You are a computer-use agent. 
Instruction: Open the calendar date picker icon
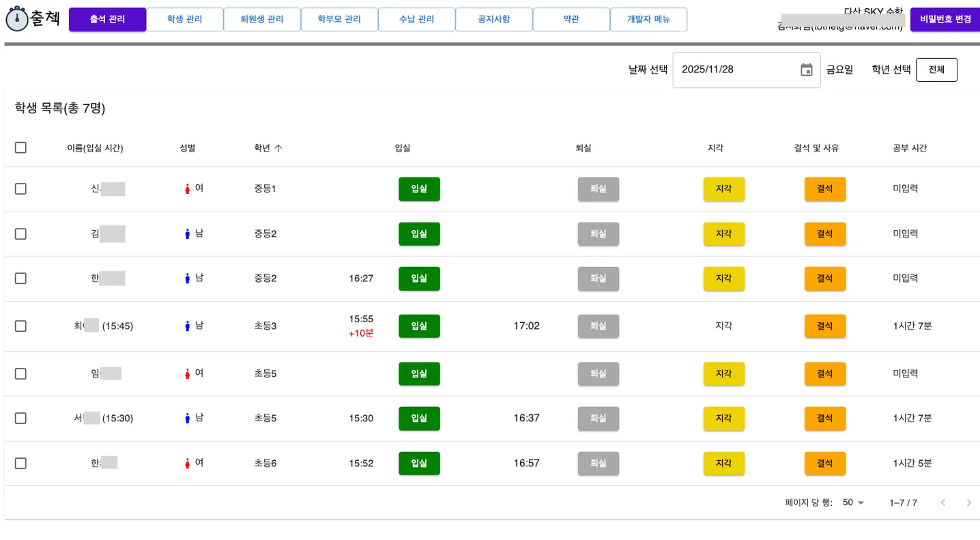point(806,70)
